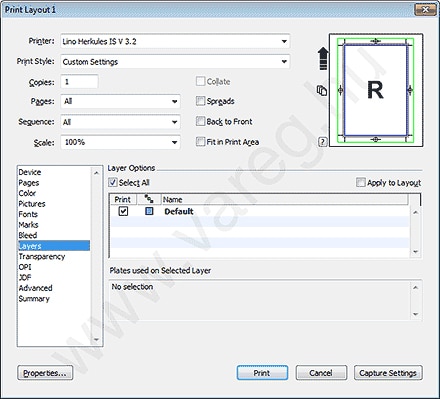
Task: Select the Default layer name
Action: 179,211
